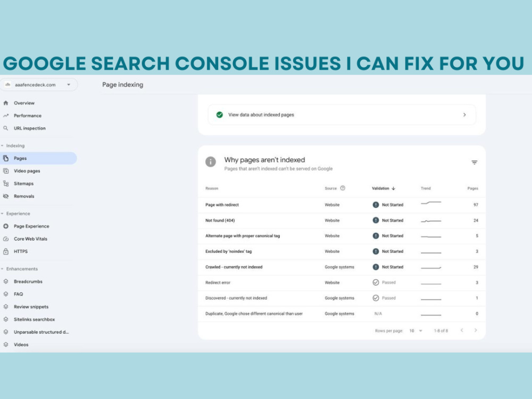
Task: Open Sitemaps from the sidebar
Action: coord(23,184)
